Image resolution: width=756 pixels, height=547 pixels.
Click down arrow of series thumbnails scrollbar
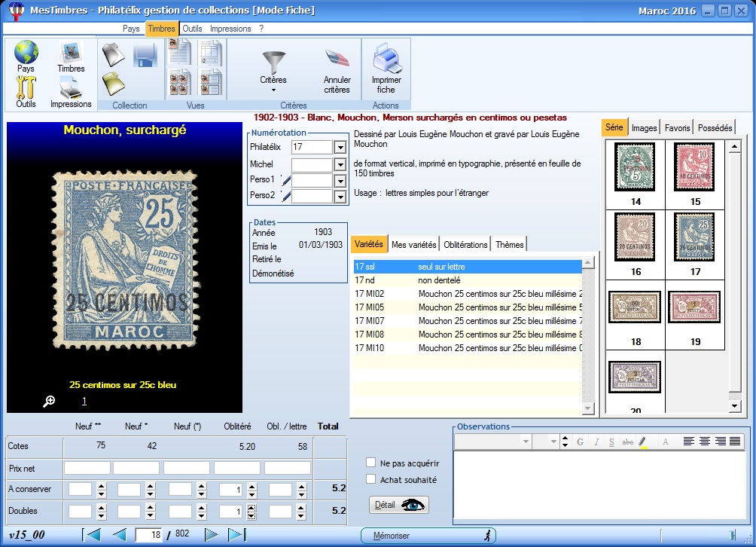734,406
